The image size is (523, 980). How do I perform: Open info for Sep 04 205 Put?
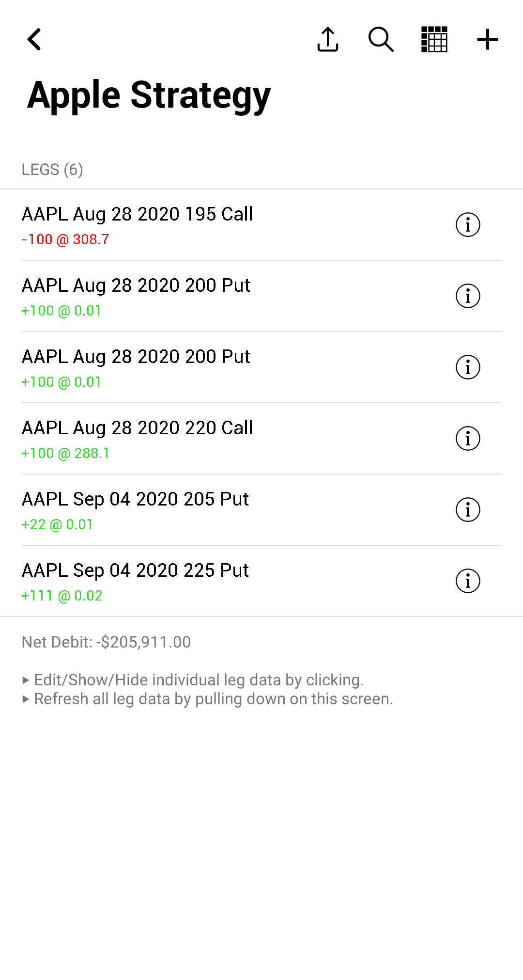(x=468, y=510)
